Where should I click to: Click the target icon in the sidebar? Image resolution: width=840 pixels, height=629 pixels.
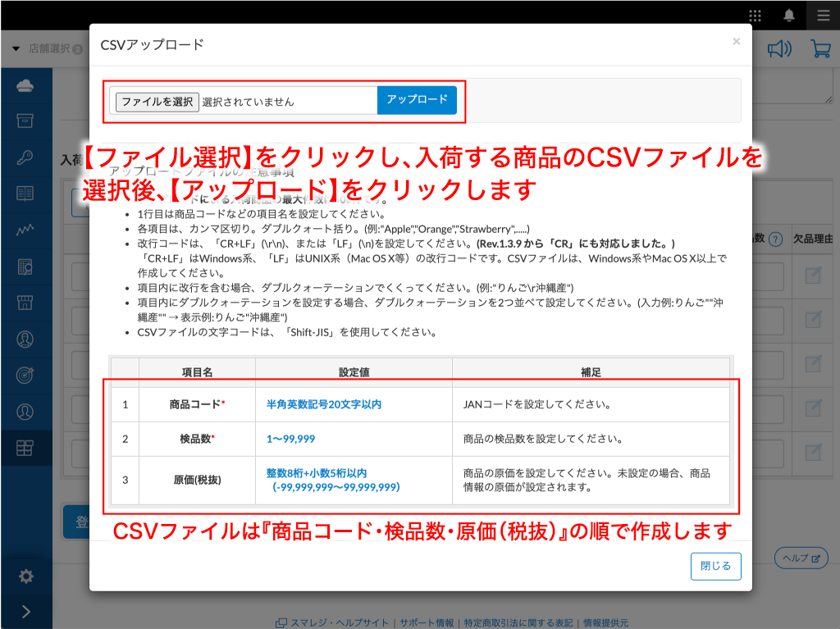click(25, 375)
